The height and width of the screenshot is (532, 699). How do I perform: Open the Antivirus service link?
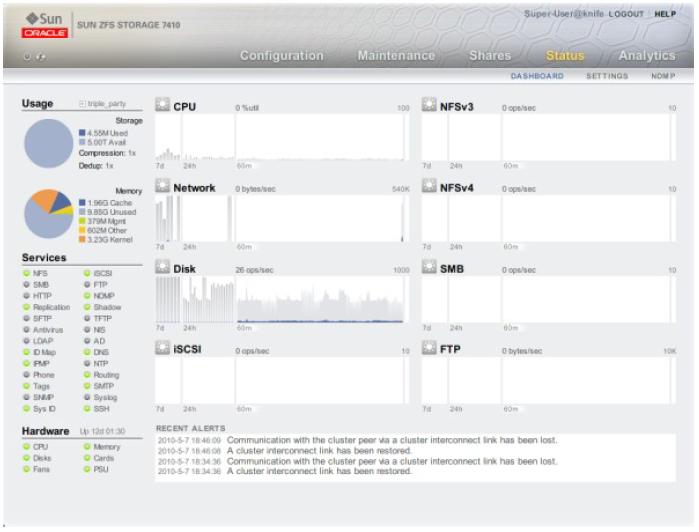pyautogui.click(x=48, y=330)
